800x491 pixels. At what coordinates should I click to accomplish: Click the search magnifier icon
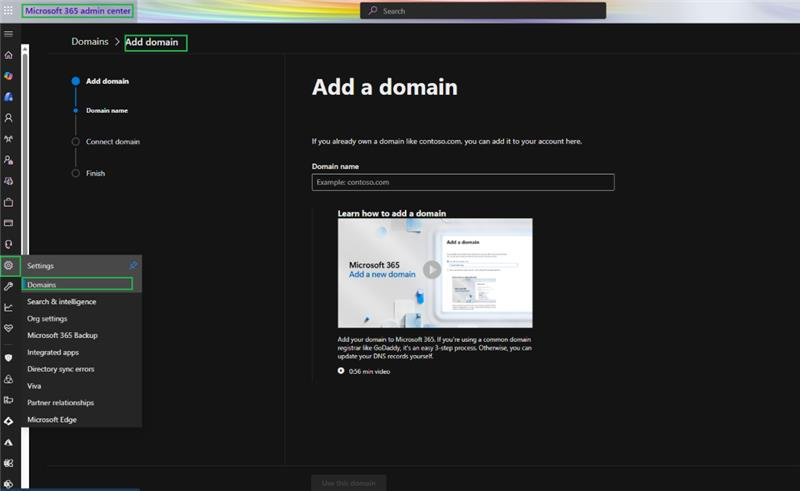pyautogui.click(x=373, y=11)
